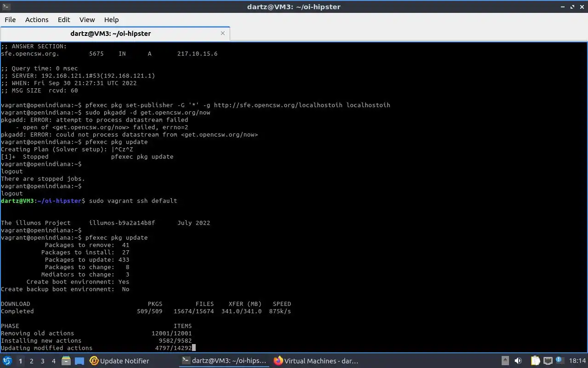588x368 pixels.
Task: Switch to workspace 1
Action: tap(20, 361)
